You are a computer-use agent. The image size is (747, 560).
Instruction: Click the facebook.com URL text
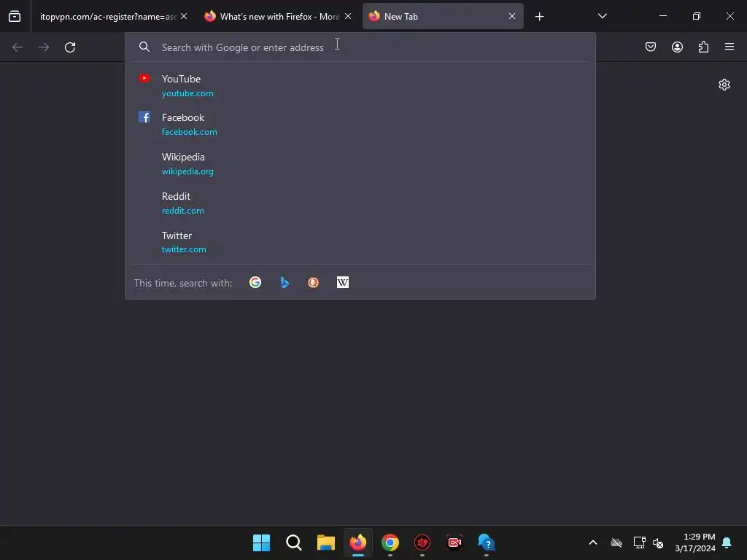[189, 132]
